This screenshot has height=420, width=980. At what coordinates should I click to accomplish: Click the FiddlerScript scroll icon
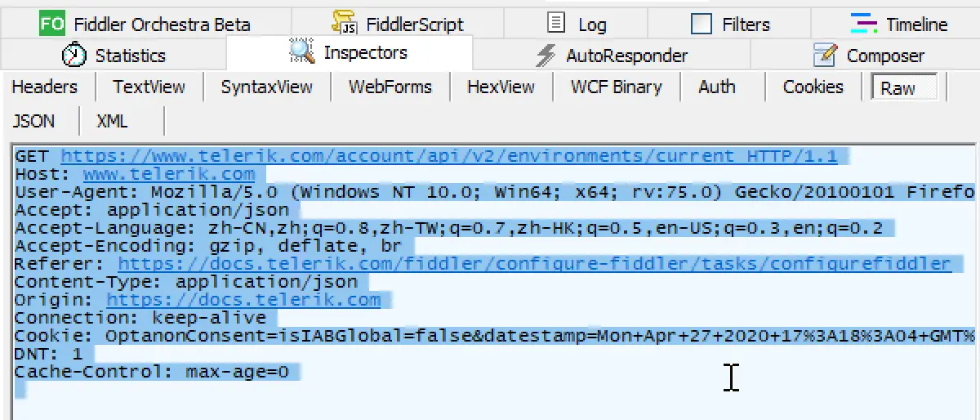345,24
